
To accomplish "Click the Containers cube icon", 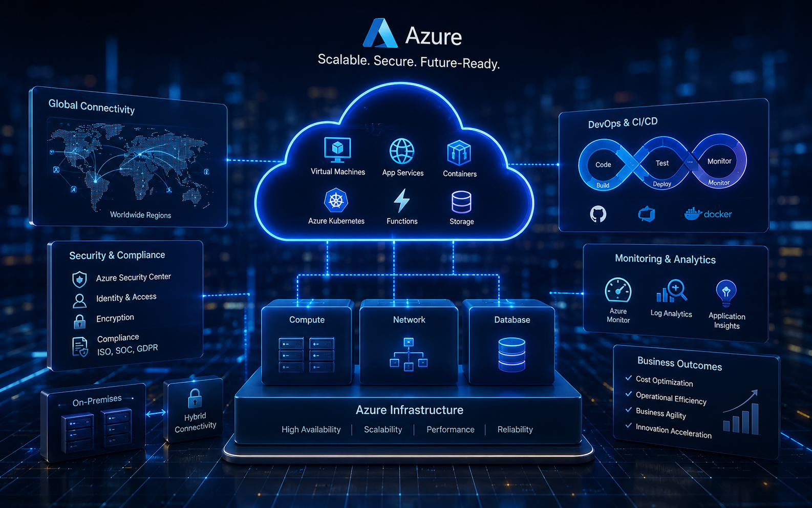I will click(459, 153).
